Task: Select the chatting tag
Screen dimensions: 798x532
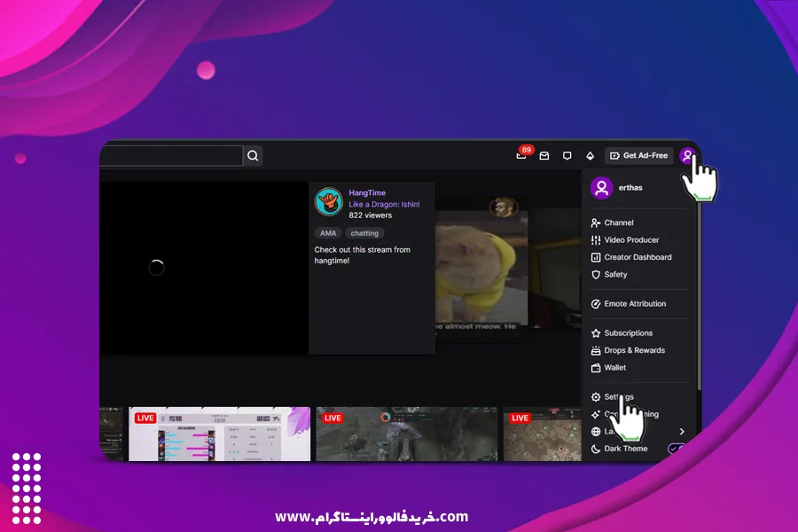Action: [364, 233]
